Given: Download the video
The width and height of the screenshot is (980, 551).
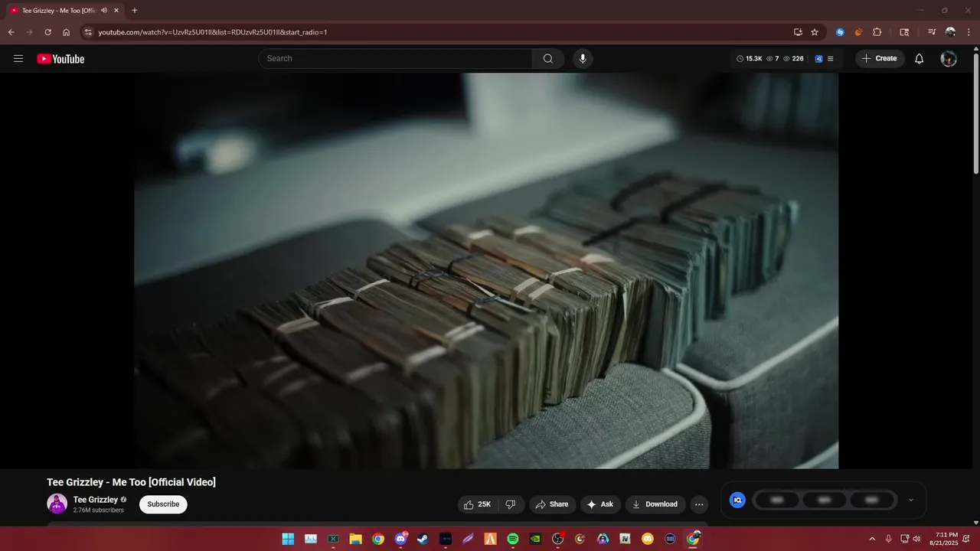Looking at the screenshot, I should pos(655,504).
